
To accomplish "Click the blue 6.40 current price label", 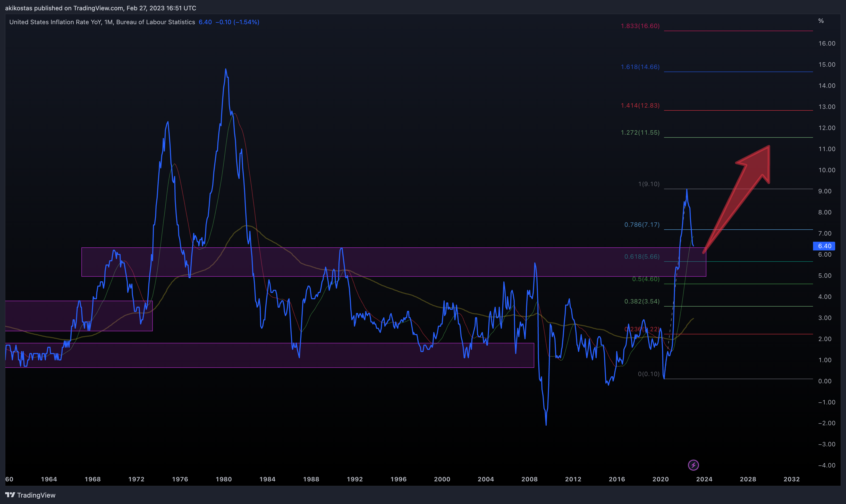I will coord(824,246).
